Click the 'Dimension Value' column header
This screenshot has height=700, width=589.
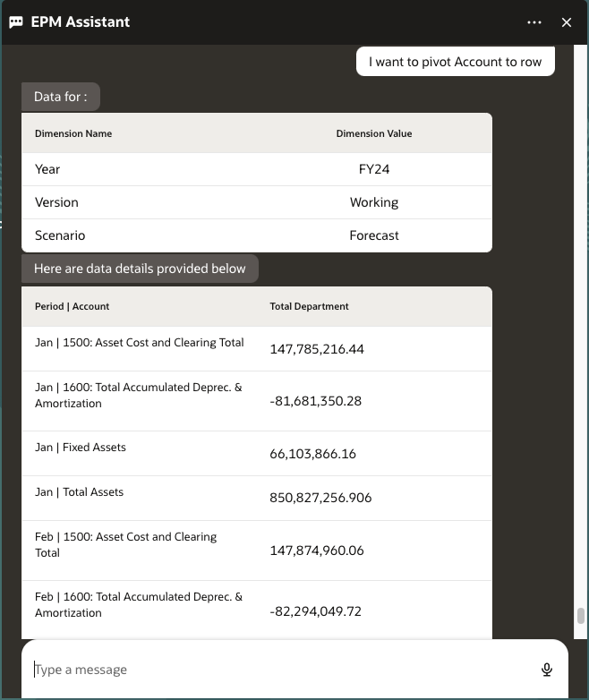(x=374, y=133)
